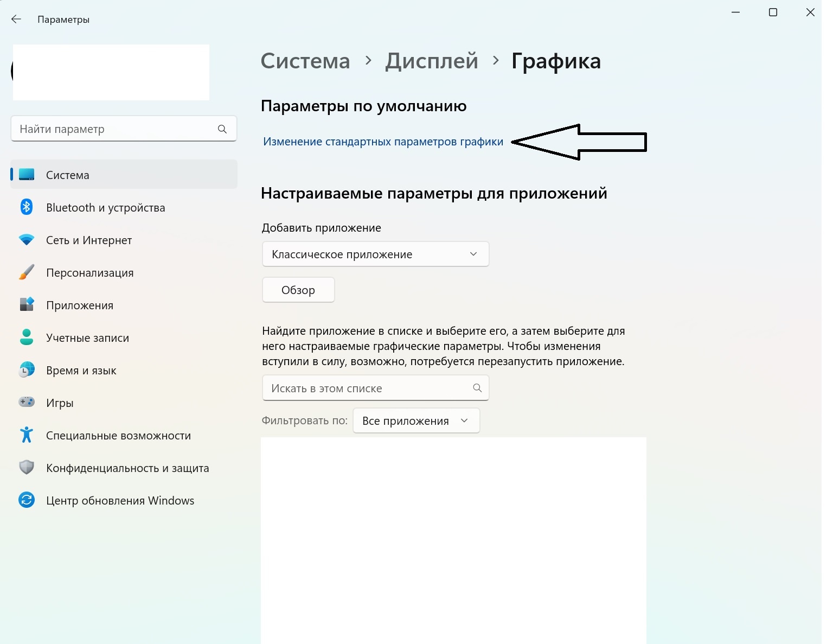The image size is (833, 644).
Task: Click the Приложения apps icon
Action: point(27,305)
